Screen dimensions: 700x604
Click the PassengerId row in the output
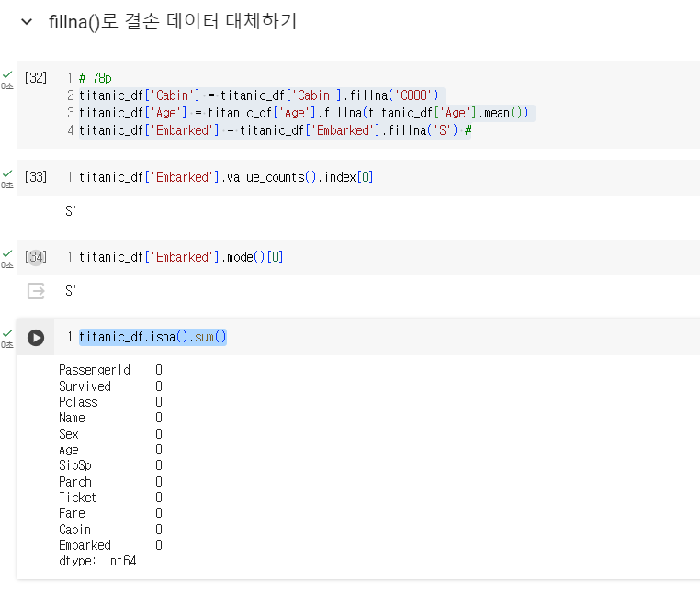111,370
